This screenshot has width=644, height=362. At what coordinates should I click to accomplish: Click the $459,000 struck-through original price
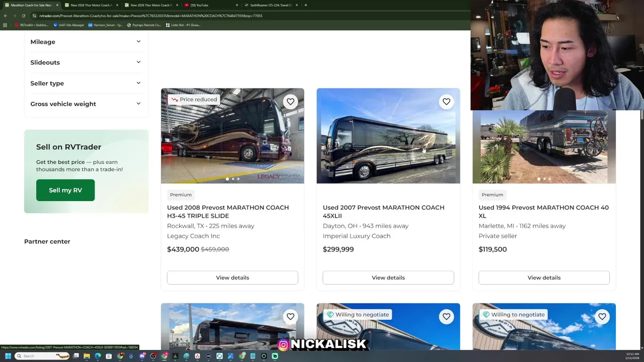(215, 249)
